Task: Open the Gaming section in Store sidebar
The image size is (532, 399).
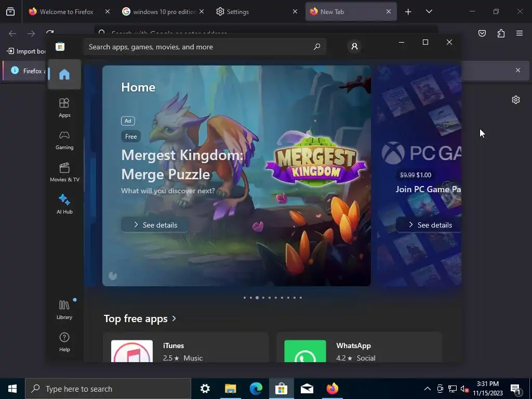Action: [x=64, y=140]
